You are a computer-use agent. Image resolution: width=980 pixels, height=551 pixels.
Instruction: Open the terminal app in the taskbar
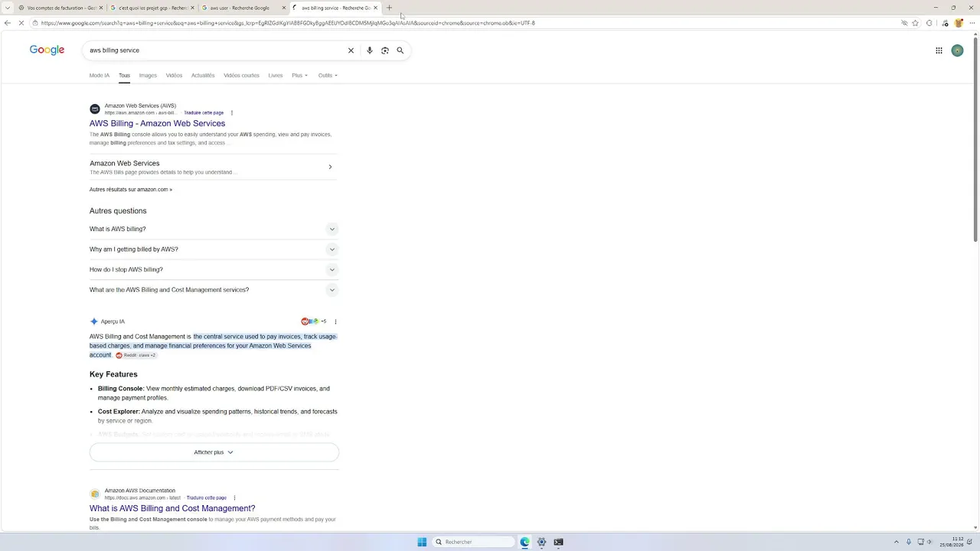click(x=558, y=542)
